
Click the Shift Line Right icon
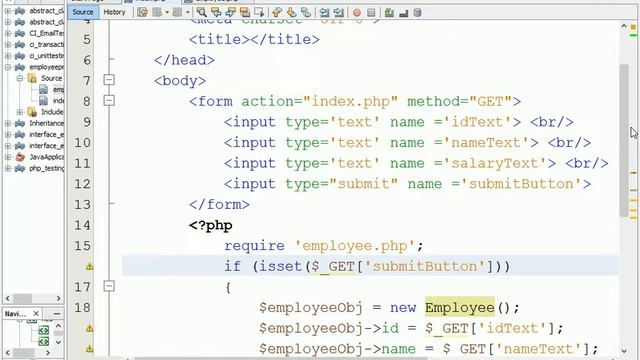pos(338,12)
